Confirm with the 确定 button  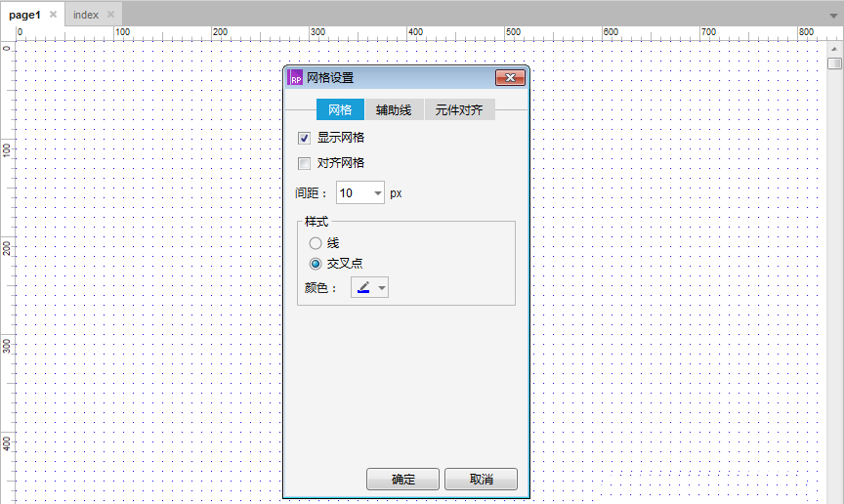click(402, 480)
